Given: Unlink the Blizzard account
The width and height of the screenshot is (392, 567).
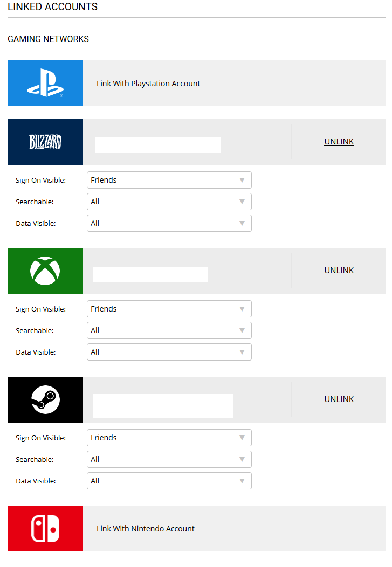Looking at the screenshot, I should pyautogui.click(x=339, y=142).
